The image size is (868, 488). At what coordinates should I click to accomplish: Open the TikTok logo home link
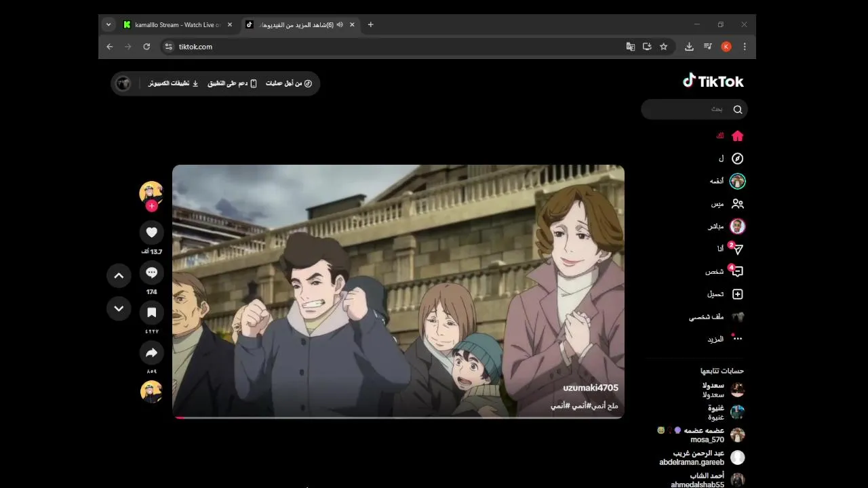tap(713, 81)
